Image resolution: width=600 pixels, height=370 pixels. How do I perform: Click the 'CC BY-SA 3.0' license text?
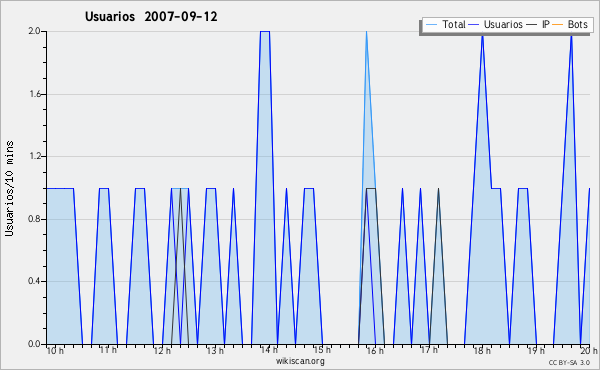tap(569, 362)
